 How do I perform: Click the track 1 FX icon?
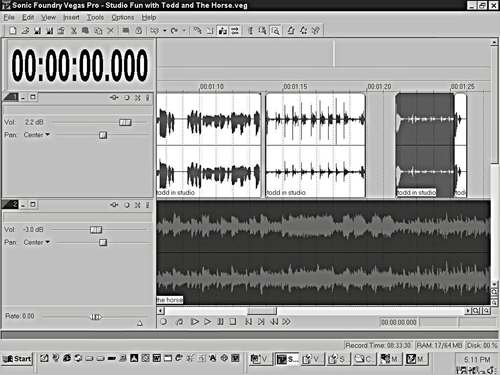click(x=114, y=98)
